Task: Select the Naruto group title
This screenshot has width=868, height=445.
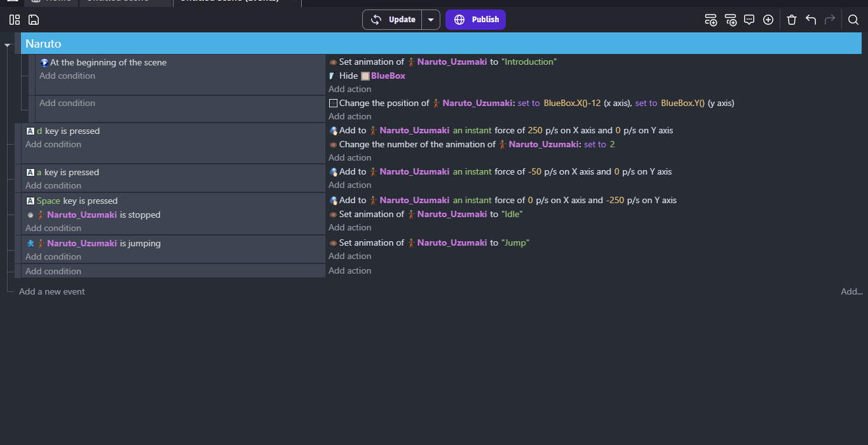Action: (x=43, y=44)
